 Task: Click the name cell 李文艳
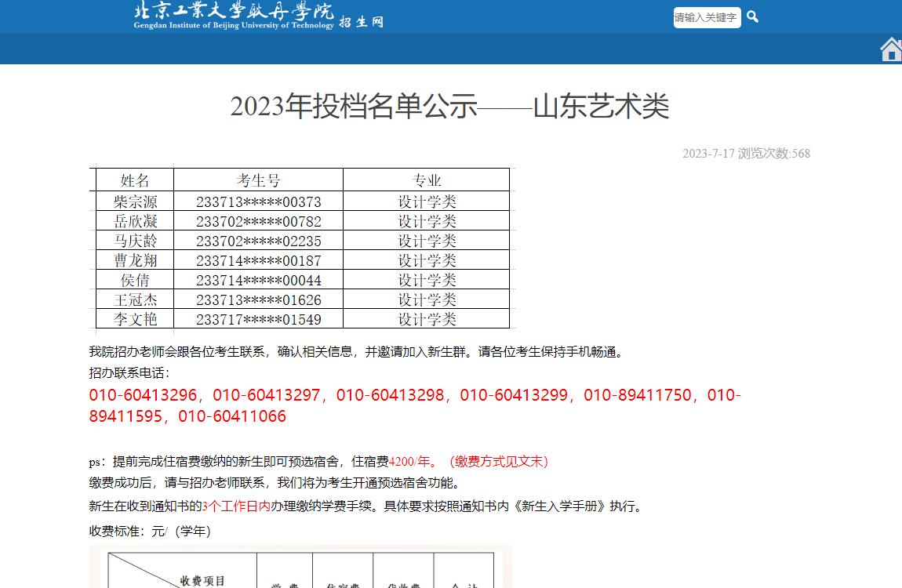coord(135,319)
